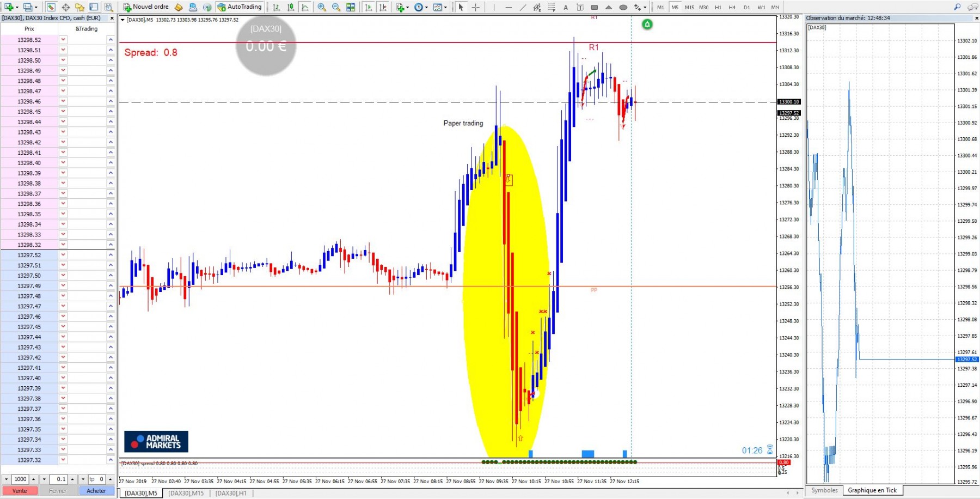Select the ellipse shape tool

tap(623, 7)
